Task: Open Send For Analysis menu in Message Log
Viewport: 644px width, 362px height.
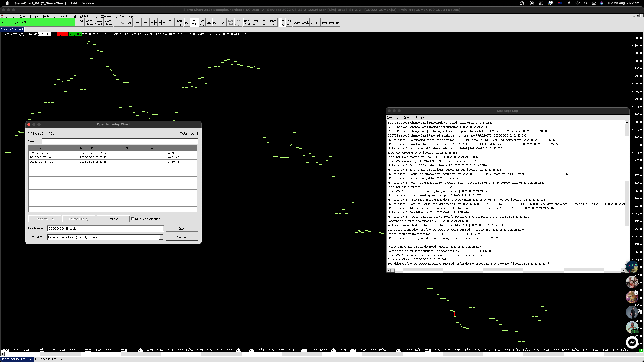Action: click(x=415, y=117)
